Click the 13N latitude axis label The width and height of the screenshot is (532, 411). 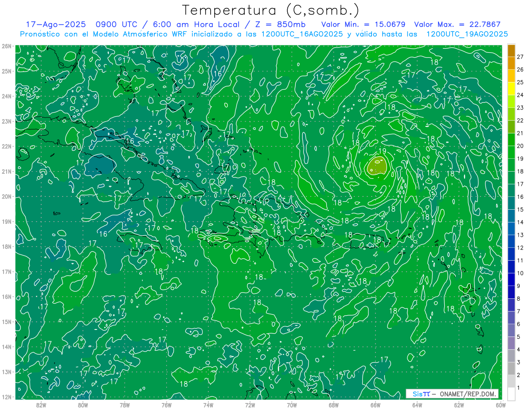(x=6, y=372)
